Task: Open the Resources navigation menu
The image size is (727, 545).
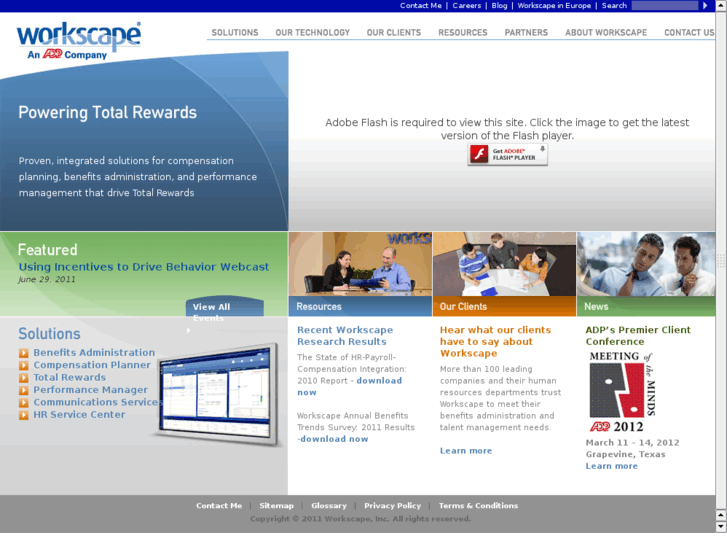Action: [x=463, y=32]
